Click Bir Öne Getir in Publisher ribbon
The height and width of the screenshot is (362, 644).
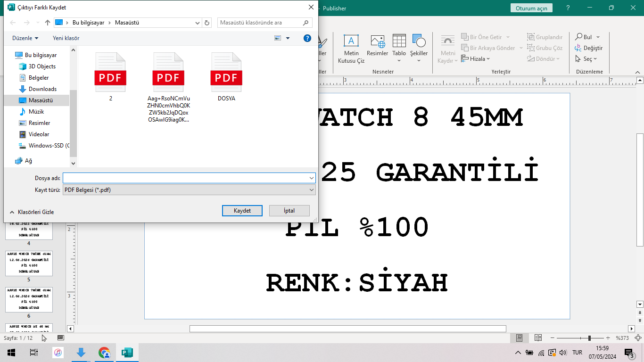[482, 37]
